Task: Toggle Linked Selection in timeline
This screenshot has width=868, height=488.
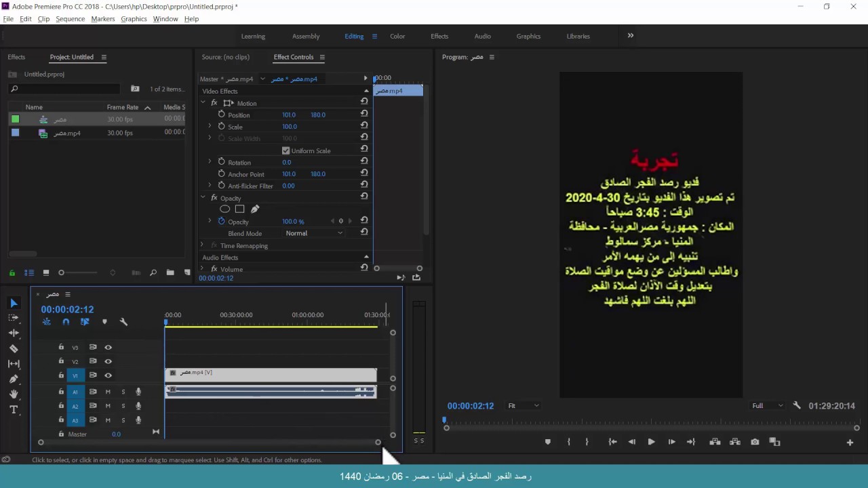Action: 85,322
